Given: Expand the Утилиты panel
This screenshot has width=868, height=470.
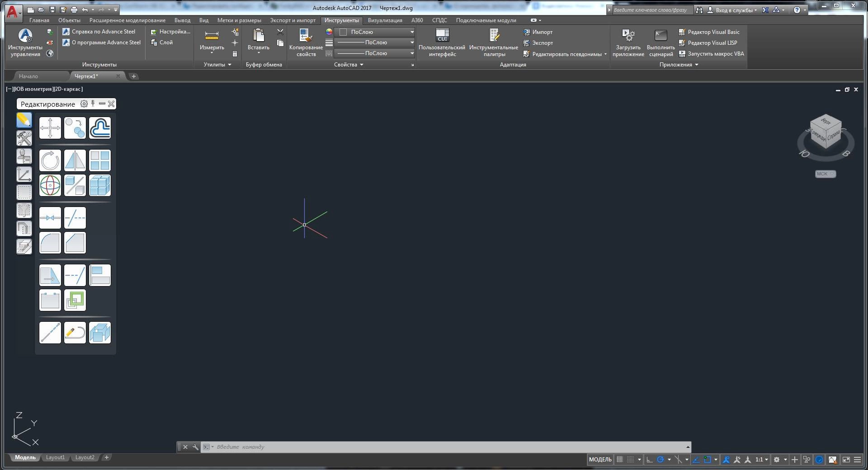Looking at the screenshot, I should click(217, 65).
